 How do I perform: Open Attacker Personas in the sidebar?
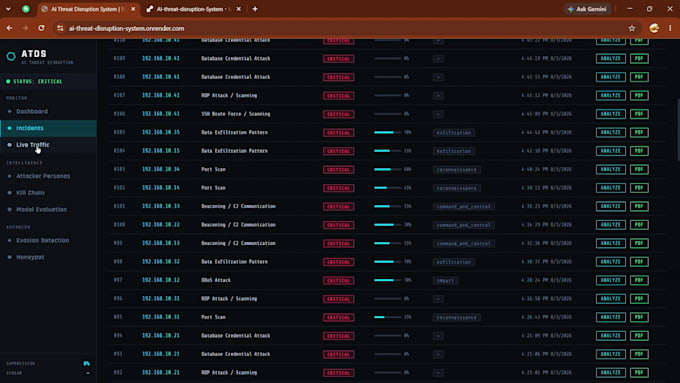(x=43, y=176)
